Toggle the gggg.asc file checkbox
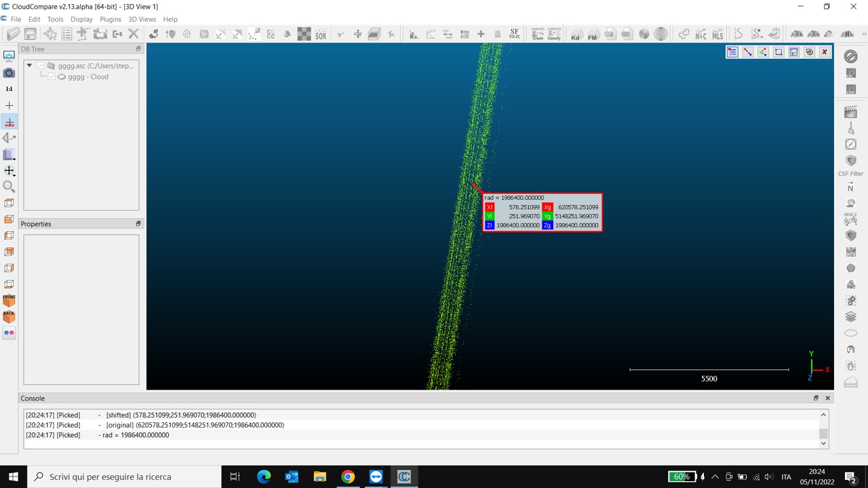The width and height of the screenshot is (868, 488). click(41, 66)
